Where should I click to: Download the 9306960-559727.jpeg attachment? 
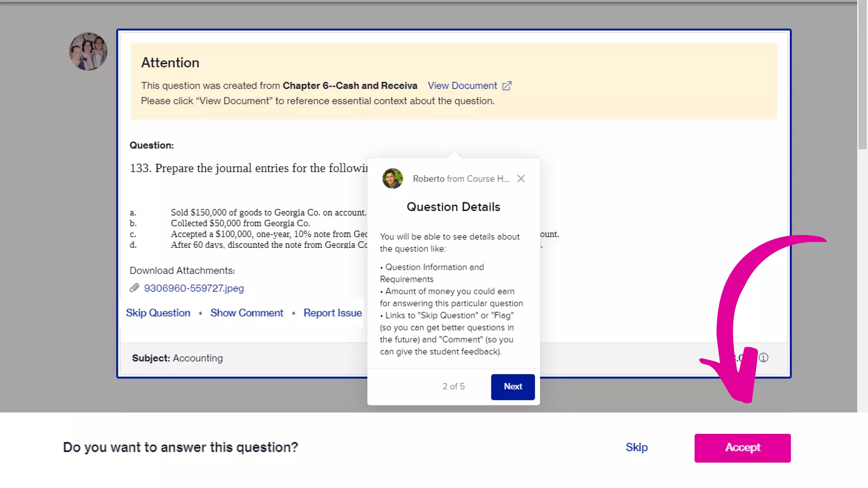click(194, 288)
